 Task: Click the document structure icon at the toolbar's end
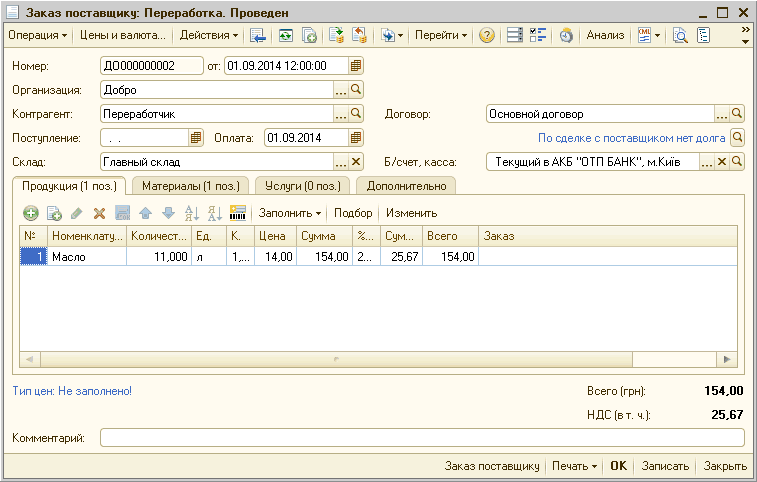pos(703,35)
